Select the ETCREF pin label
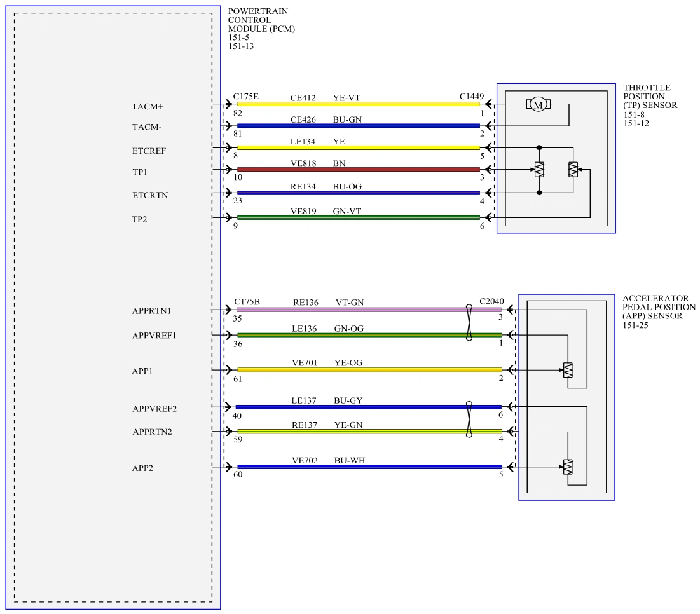Image resolution: width=700 pixels, height=614 pixels. [149, 151]
